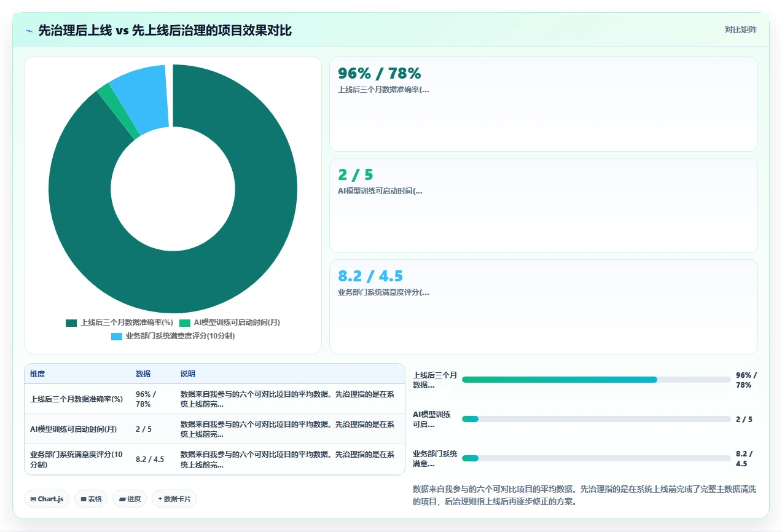Toggle the 业务部门系统满意度评分 legend entry
The width and height of the screenshot is (782, 532).
pos(173,336)
